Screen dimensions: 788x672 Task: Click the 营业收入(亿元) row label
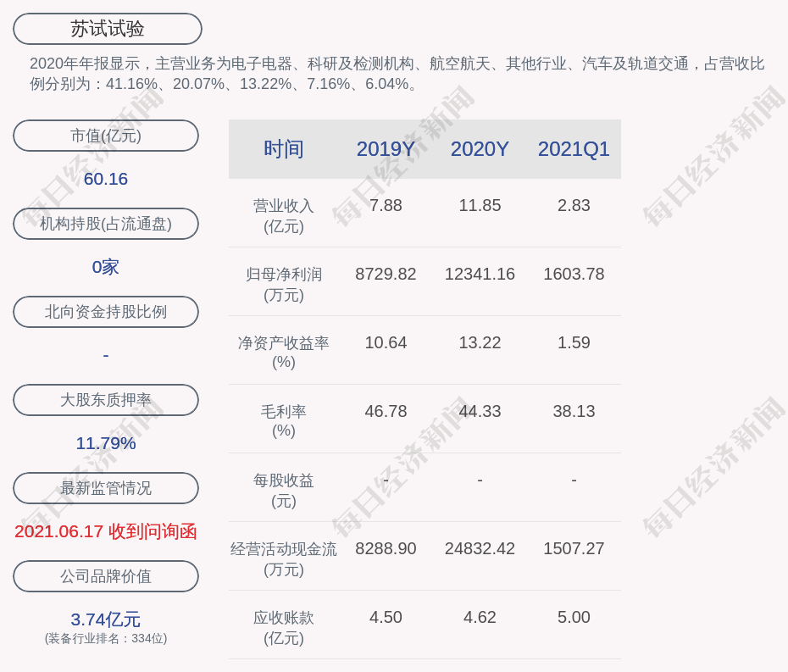pyautogui.click(x=284, y=215)
